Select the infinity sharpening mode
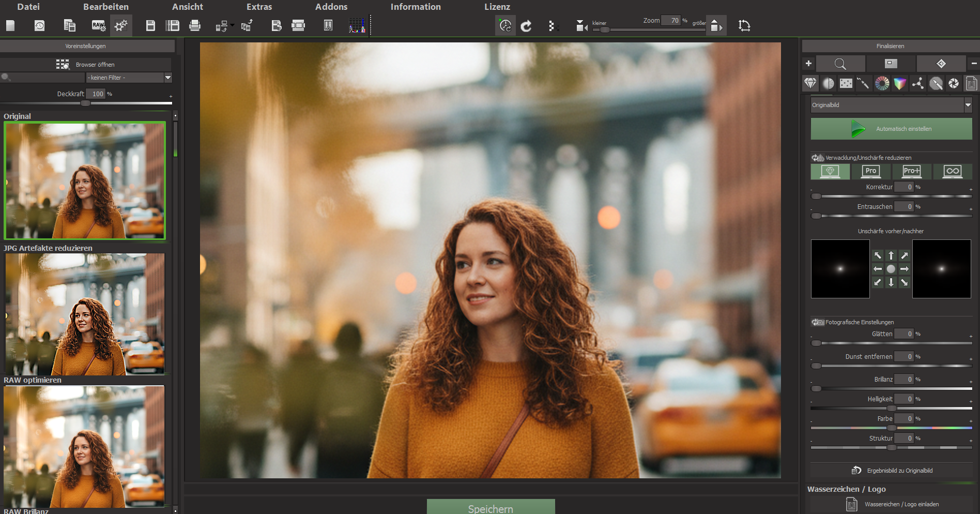980x514 pixels. pos(953,171)
